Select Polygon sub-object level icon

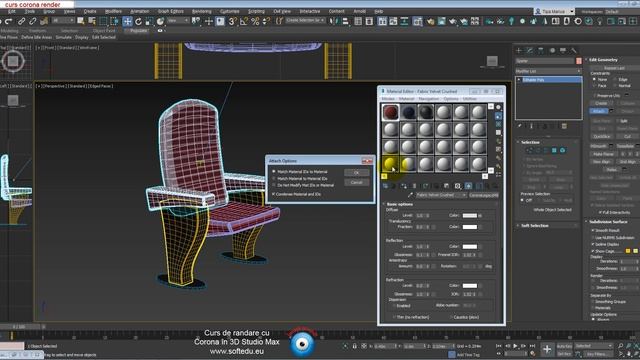[554, 151]
